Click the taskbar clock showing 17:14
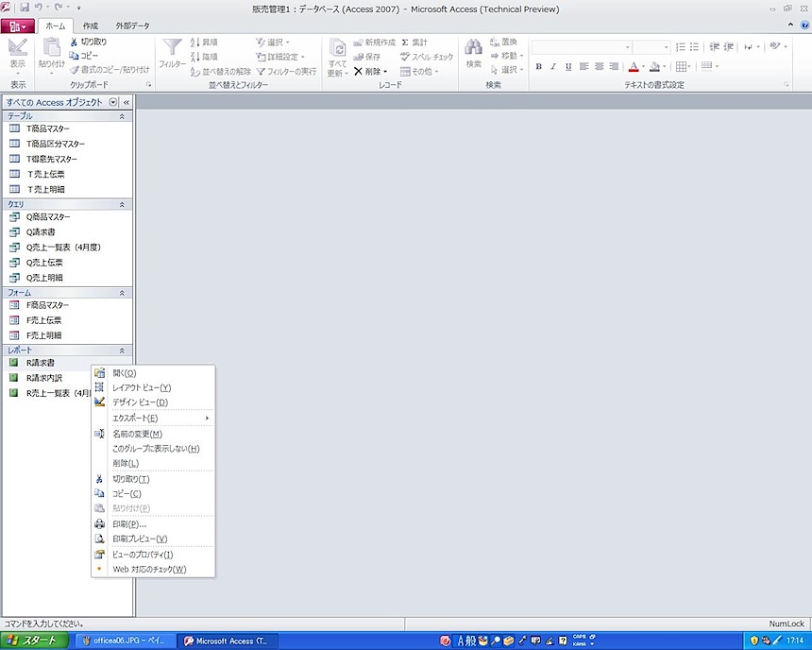This screenshot has width=812, height=650. coord(795,641)
